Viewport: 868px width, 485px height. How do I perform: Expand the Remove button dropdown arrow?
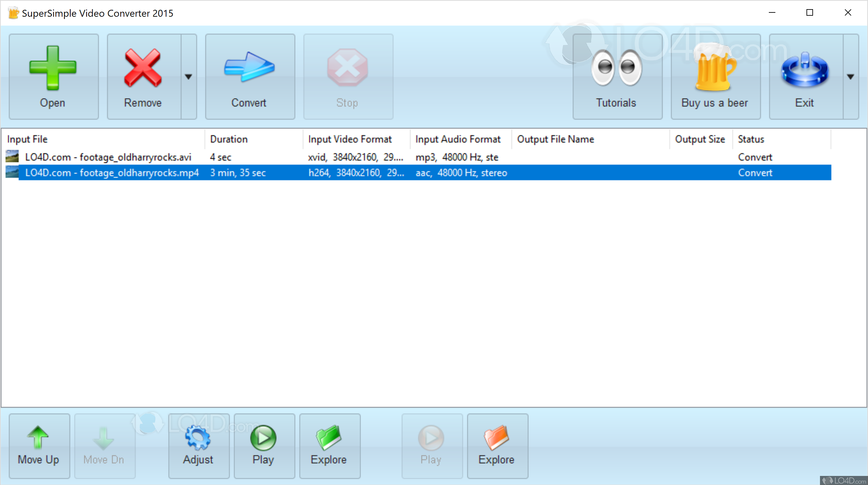189,77
